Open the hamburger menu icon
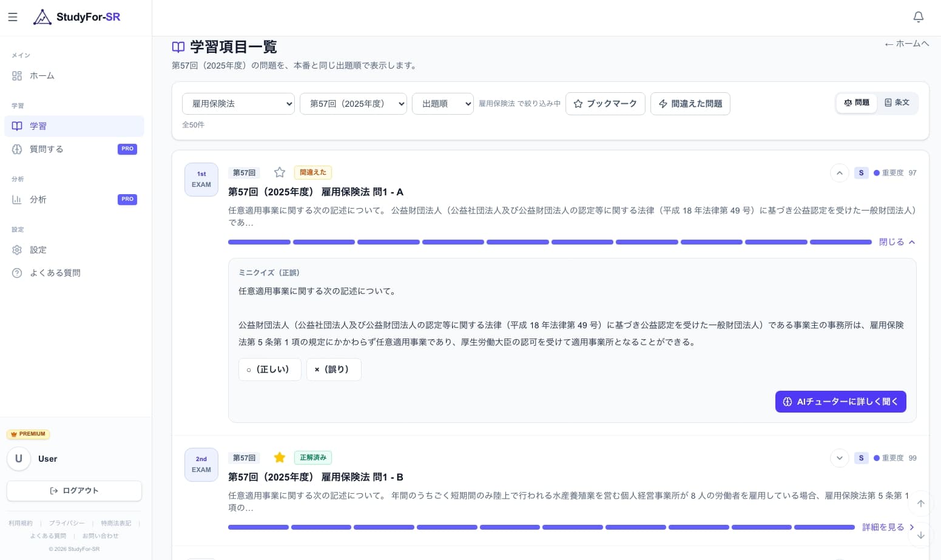 click(13, 17)
